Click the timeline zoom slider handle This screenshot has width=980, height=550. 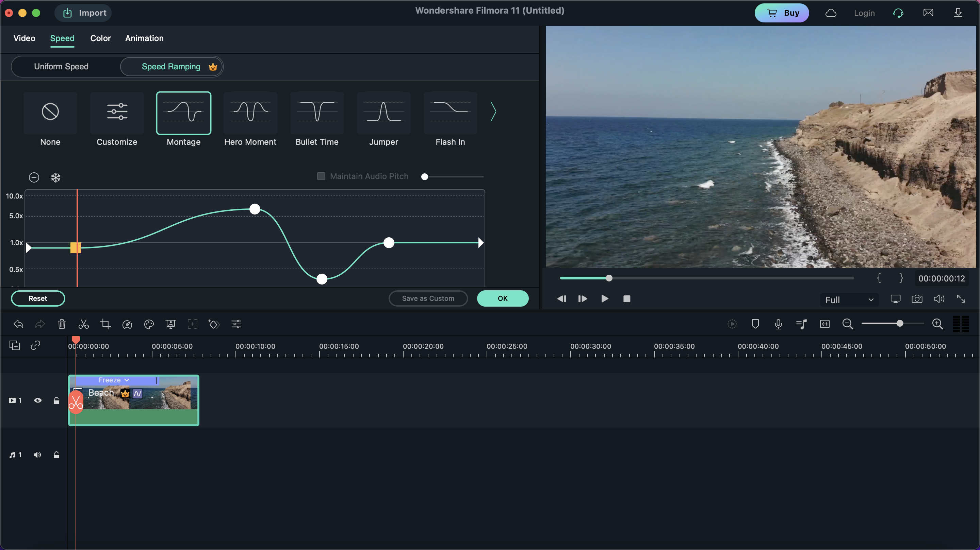click(x=900, y=324)
